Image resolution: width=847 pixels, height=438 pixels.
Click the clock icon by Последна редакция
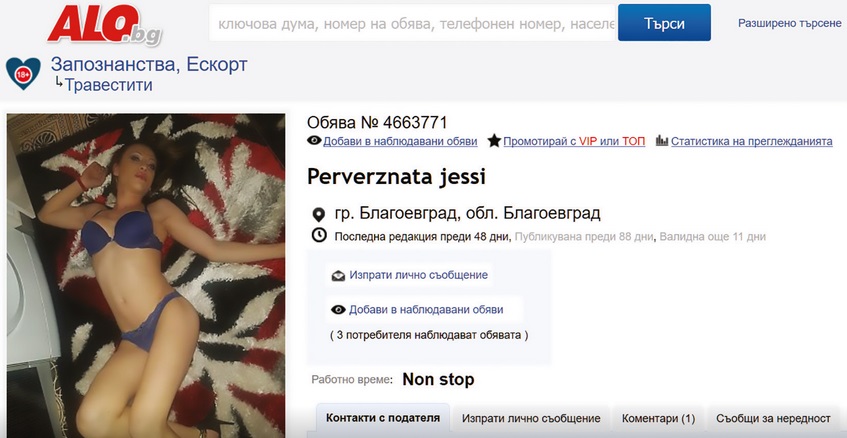point(319,236)
